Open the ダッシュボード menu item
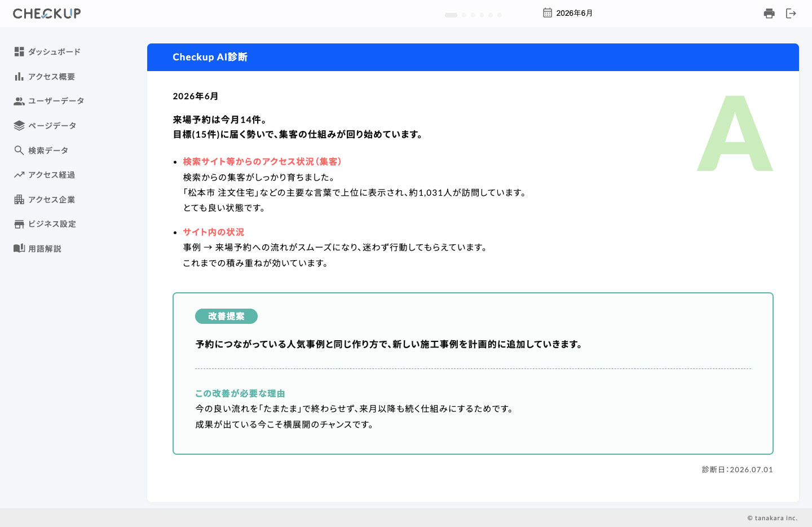 click(54, 52)
